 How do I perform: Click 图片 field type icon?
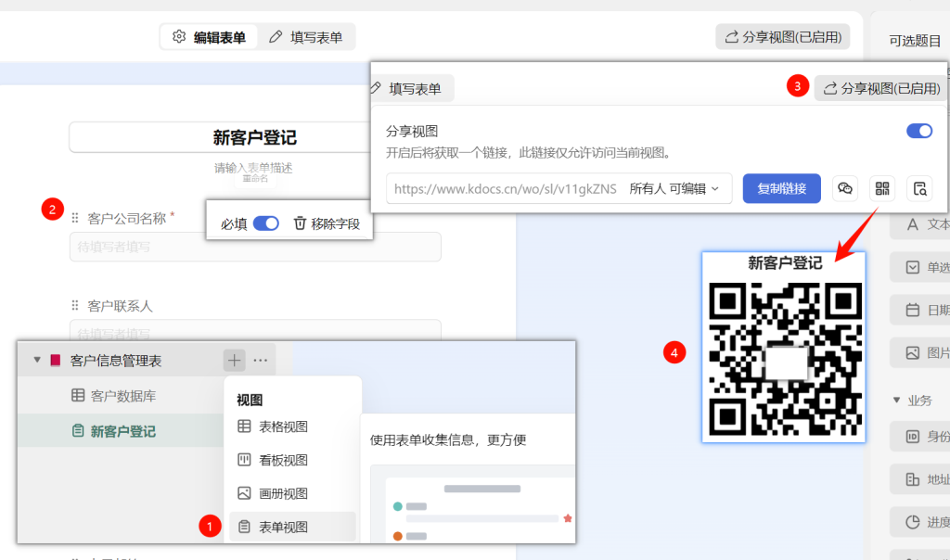[913, 352]
